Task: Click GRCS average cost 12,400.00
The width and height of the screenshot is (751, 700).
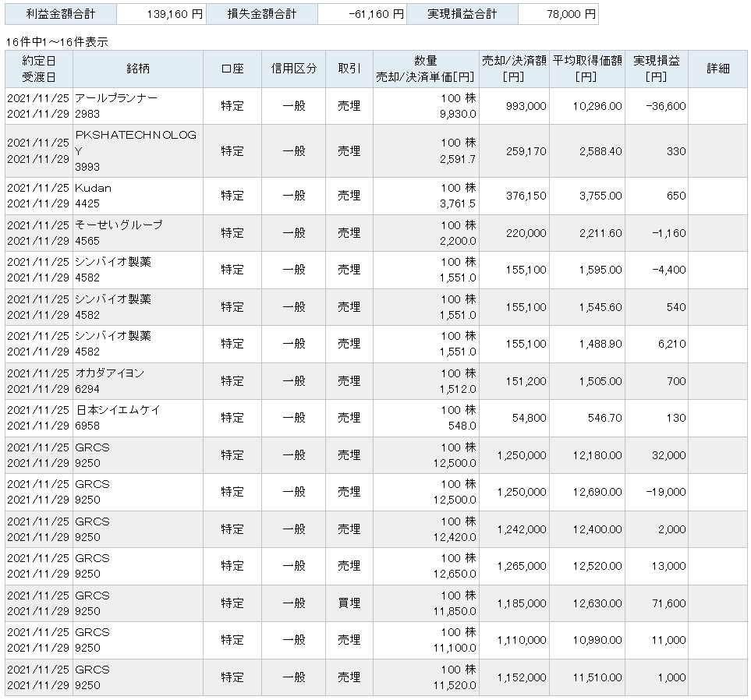Action: 597,529
